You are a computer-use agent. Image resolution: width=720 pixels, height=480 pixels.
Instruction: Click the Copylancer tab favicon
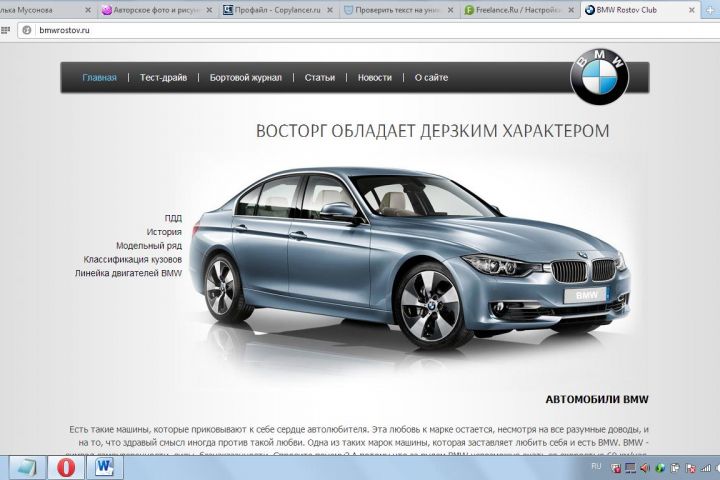[228, 10]
